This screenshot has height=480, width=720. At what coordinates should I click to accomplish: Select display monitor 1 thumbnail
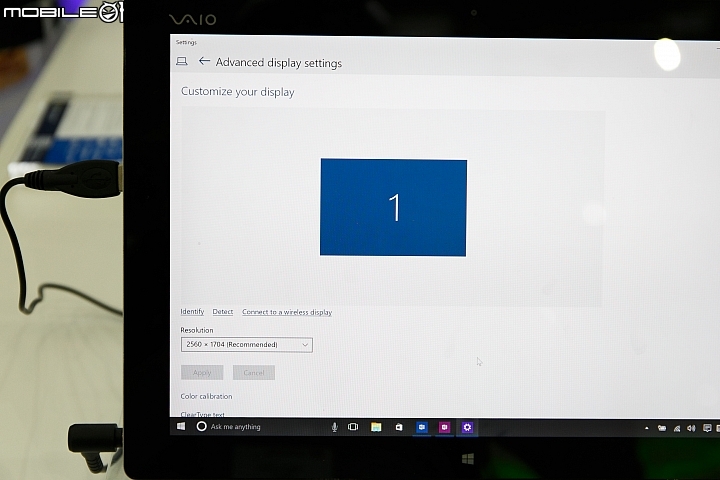pos(394,207)
